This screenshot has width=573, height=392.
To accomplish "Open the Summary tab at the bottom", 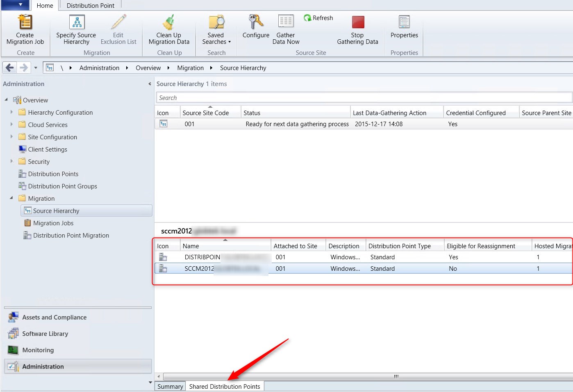I will tap(170, 386).
